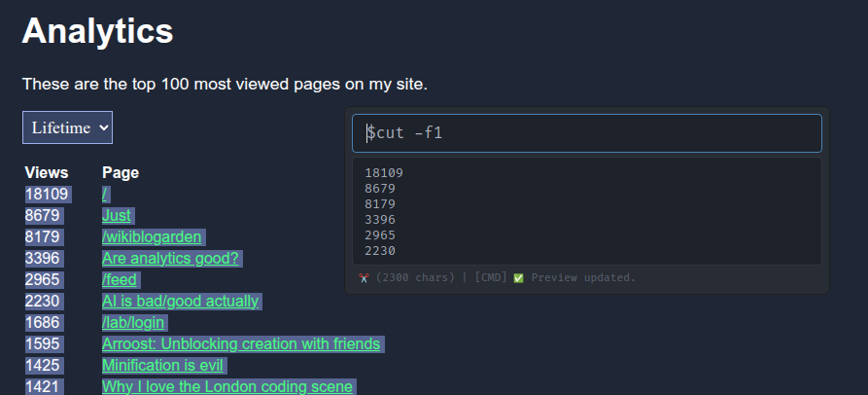Open the root page link
Image resolution: width=868 pixels, height=395 pixels.
click(105, 194)
